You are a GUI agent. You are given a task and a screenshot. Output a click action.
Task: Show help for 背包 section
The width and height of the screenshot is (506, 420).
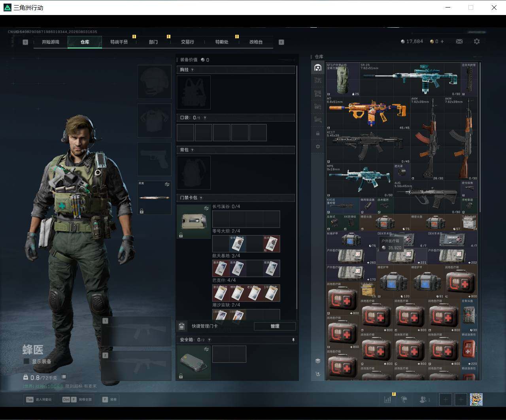193,150
